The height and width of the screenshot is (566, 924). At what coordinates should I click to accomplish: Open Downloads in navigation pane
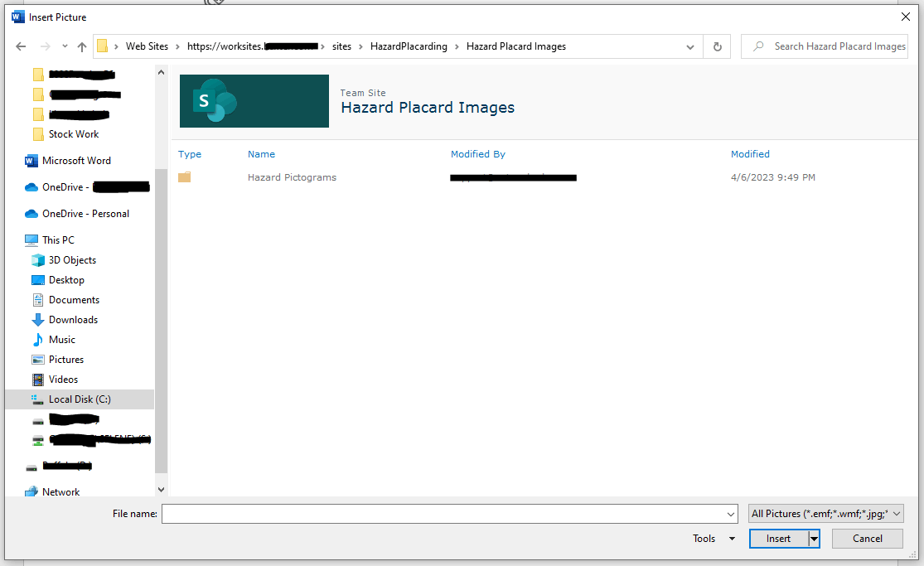(x=73, y=320)
